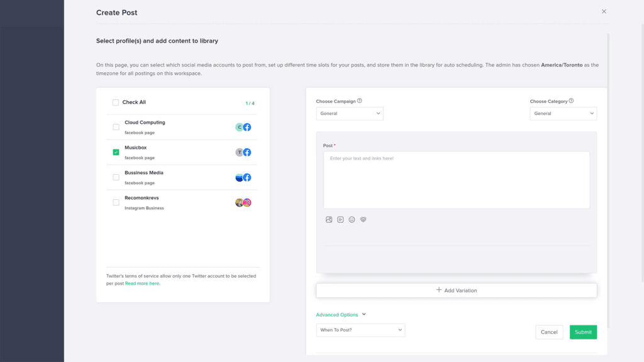
Task: Click the Check All label
Action: [x=134, y=102]
